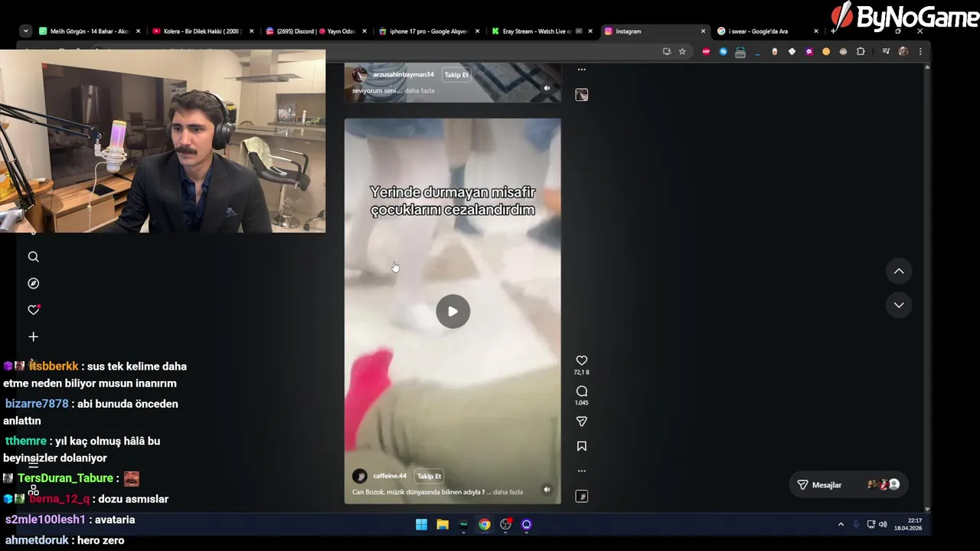Image resolution: width=980 pixels, height=551 pixels.
Task: Open more options beside the caffeine.44 reel
Action: click(x=581, y=471)
